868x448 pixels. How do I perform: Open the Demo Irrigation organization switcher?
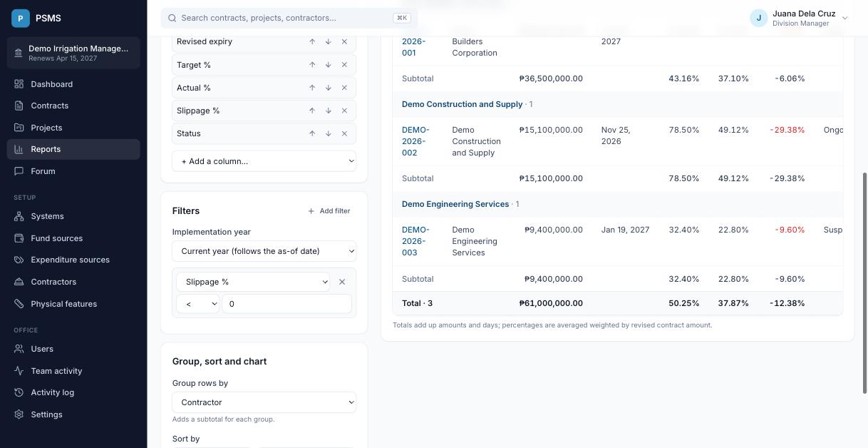point(73,53)
